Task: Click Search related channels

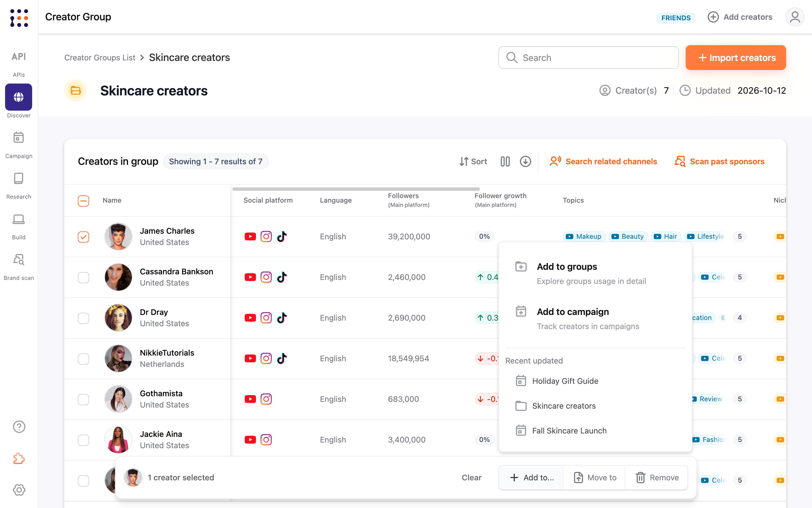Action: [x=603, y=162]
